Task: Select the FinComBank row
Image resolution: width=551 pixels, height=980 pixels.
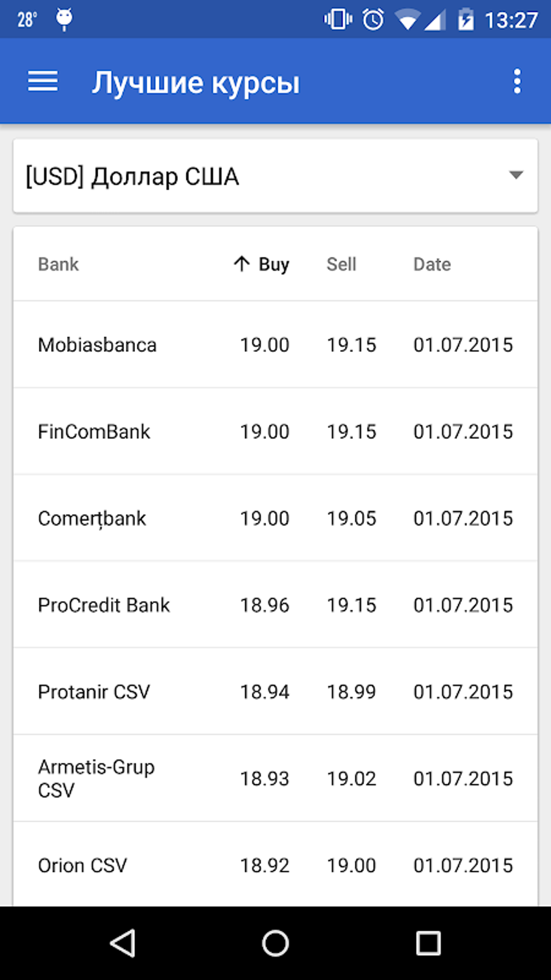Action: pos(275,431)
